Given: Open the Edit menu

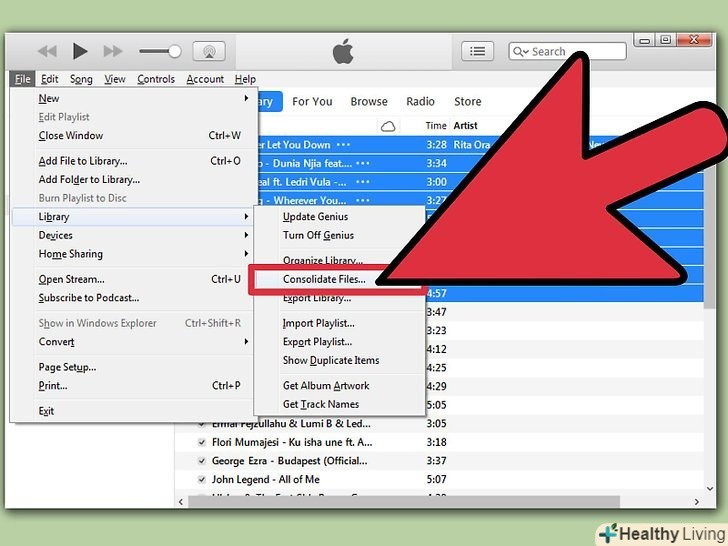Looking at the screenshot, I should click(50, 79).
